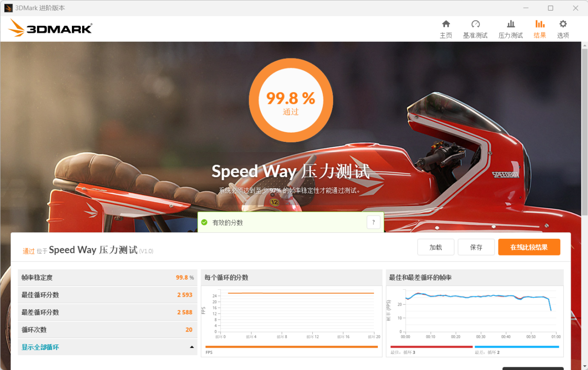Click the Load (加载) button
This screenshot has height=370, width=588.
(x=435, y=247)
